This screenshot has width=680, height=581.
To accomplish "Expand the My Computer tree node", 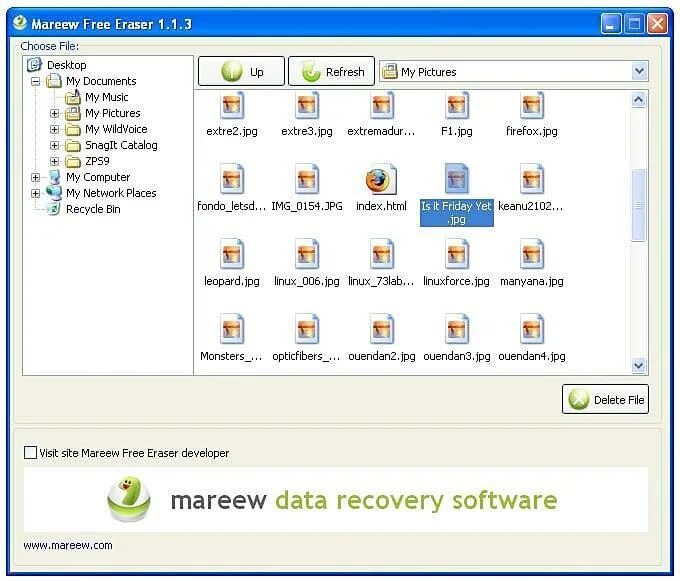I will coord(36,177).
